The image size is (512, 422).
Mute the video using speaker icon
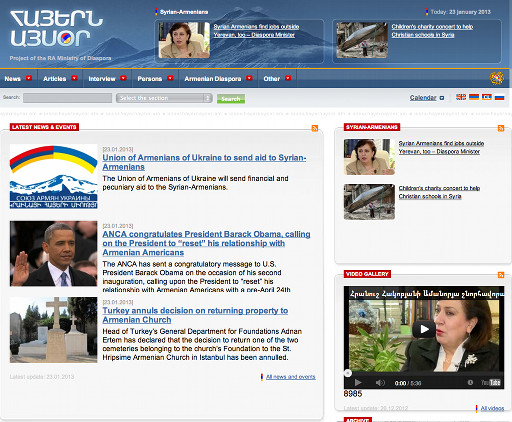tap(380, 383)
